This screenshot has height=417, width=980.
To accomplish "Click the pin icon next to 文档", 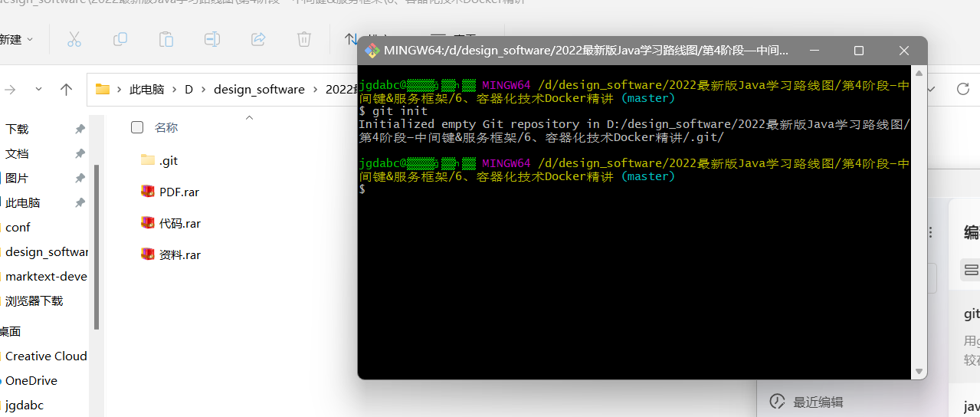I will click(80, 154).
